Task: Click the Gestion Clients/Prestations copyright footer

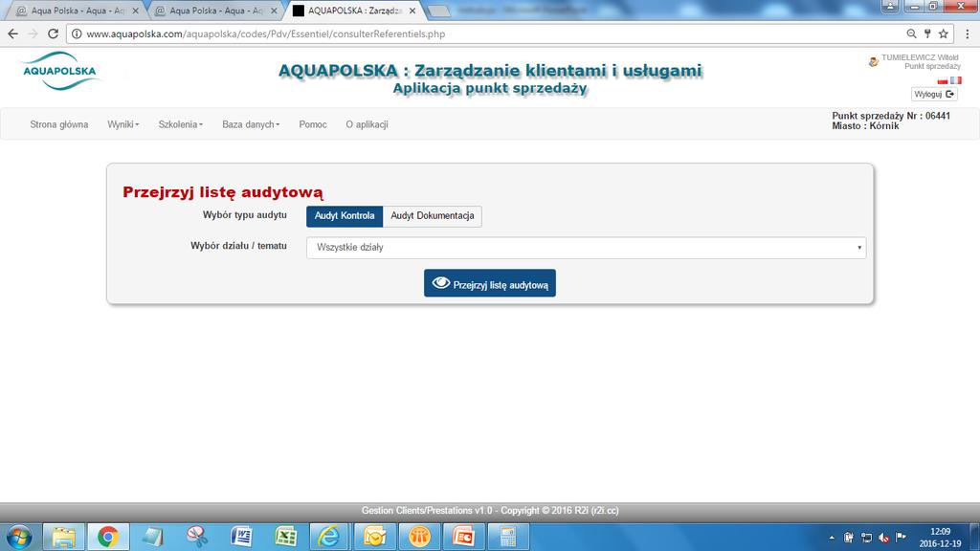Action: point(490,511)
